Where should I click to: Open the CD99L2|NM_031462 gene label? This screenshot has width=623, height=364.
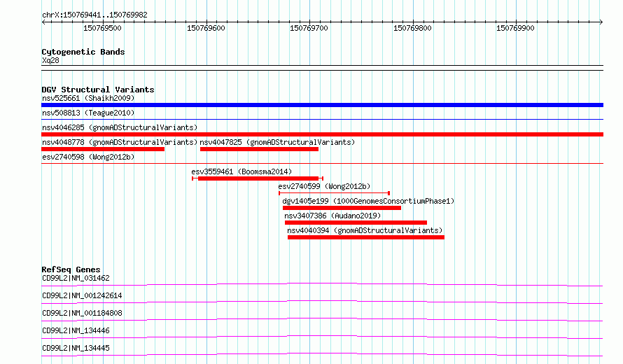76,278
